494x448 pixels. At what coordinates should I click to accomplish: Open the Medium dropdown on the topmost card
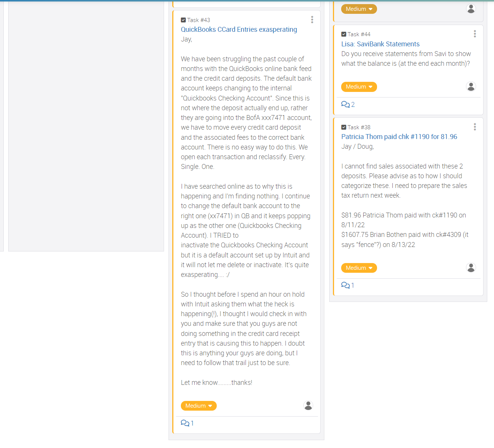[x=359, y=9]
